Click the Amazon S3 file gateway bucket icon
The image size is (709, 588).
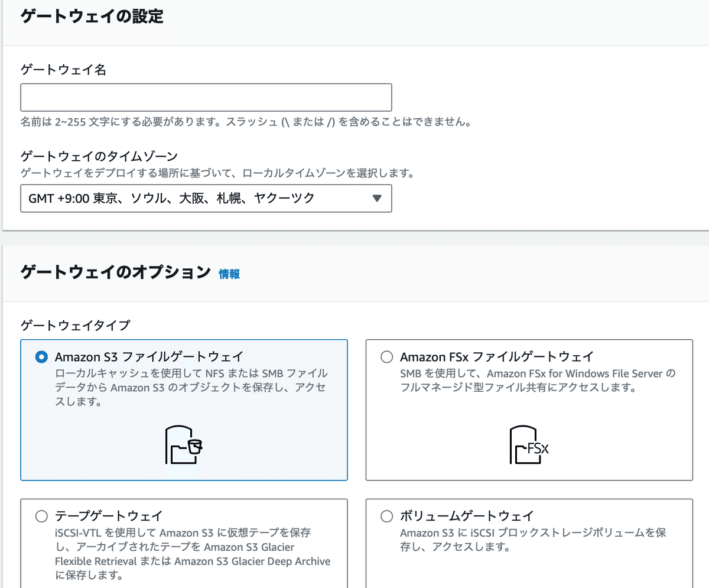(184, 444)
